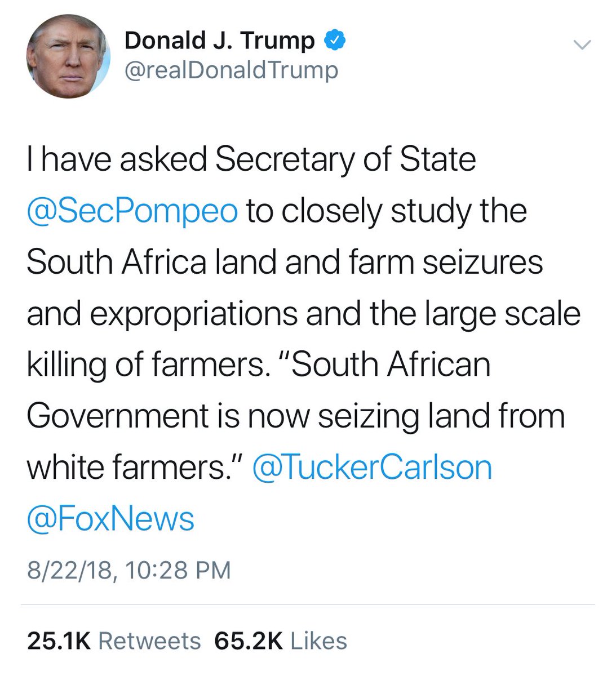Visit the @FoxNews mention
The width and height of the screenshot is (616, 676).
point(110,518)
